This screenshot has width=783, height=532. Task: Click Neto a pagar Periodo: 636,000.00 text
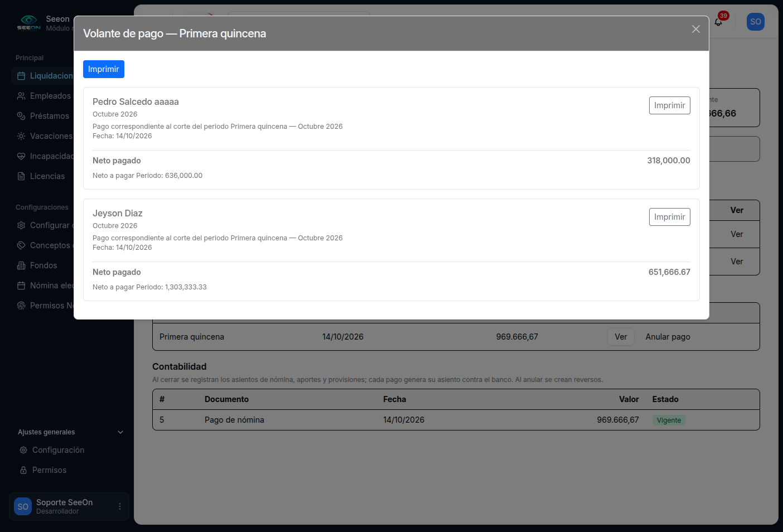147,176
